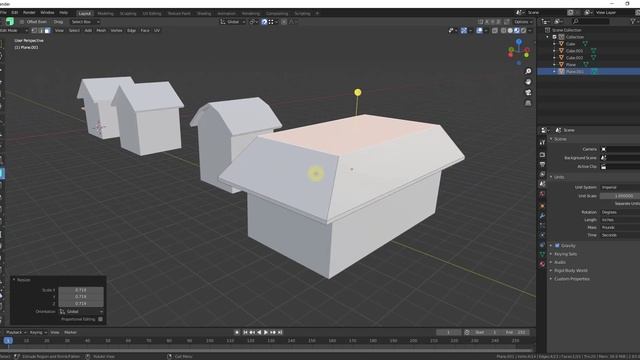Open the Output properties tab icon
Viewport: 640px width, 360px height.
click(542, 164)
